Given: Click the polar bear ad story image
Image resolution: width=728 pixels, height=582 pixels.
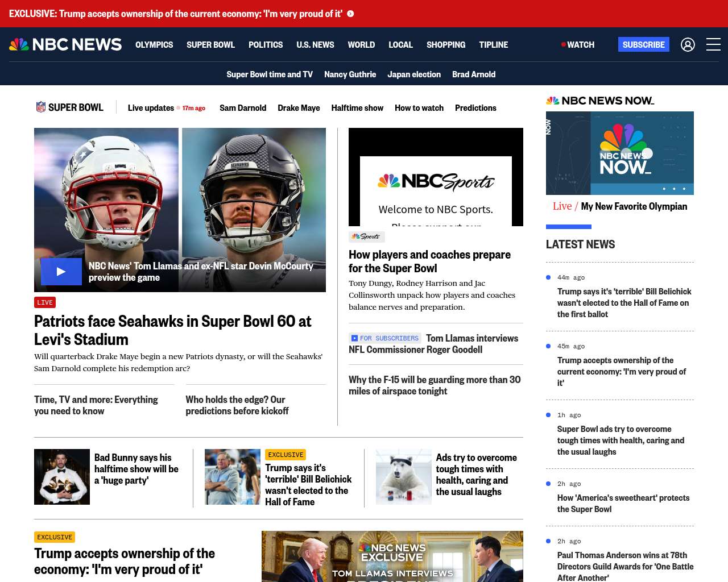Looking at the screenshot, I should pyautogui.click(x=403, y=477).
